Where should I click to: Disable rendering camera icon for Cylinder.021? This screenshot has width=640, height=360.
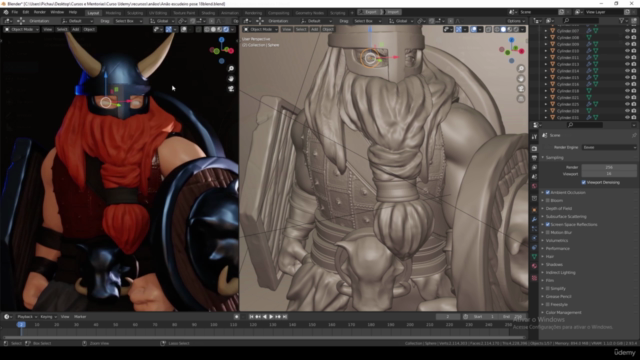click(x=634, y=98)
